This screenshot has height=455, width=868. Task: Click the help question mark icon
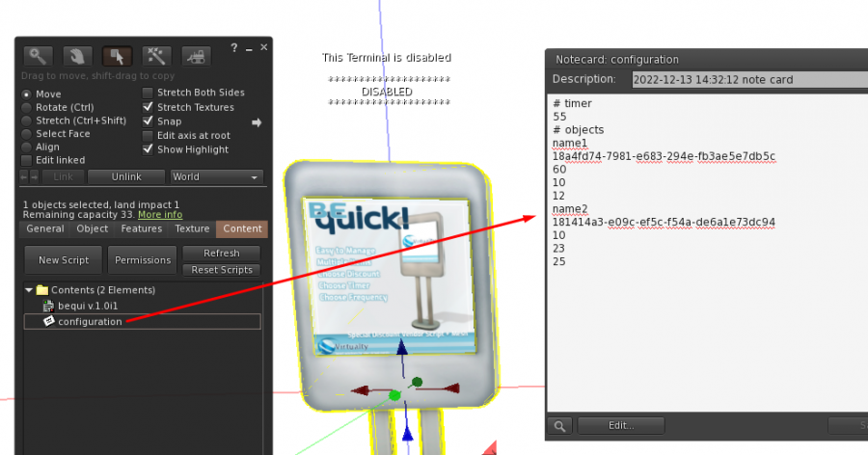tap(234, 47)
